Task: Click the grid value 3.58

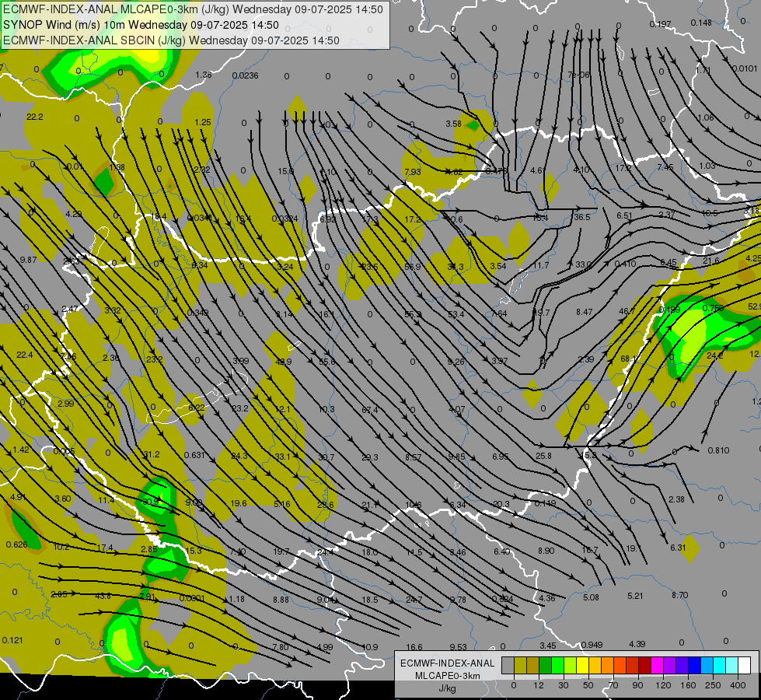Action: pos(453,124)
